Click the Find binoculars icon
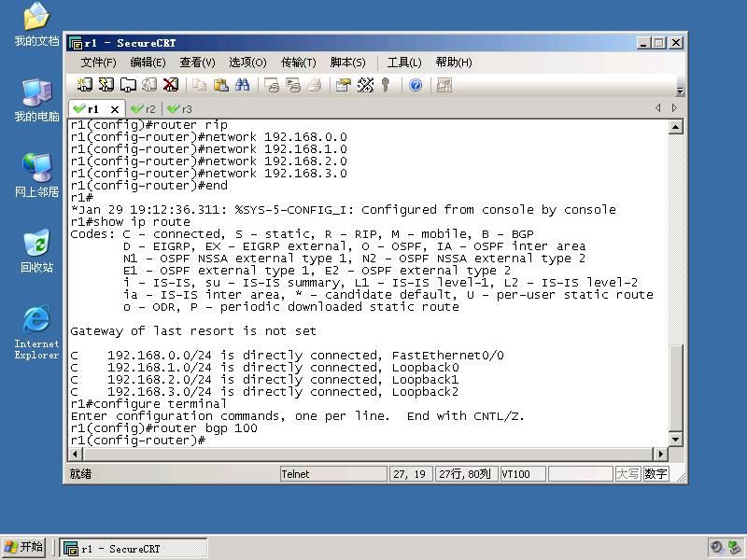This screenshot has height=560, width=747. point(243,85)
